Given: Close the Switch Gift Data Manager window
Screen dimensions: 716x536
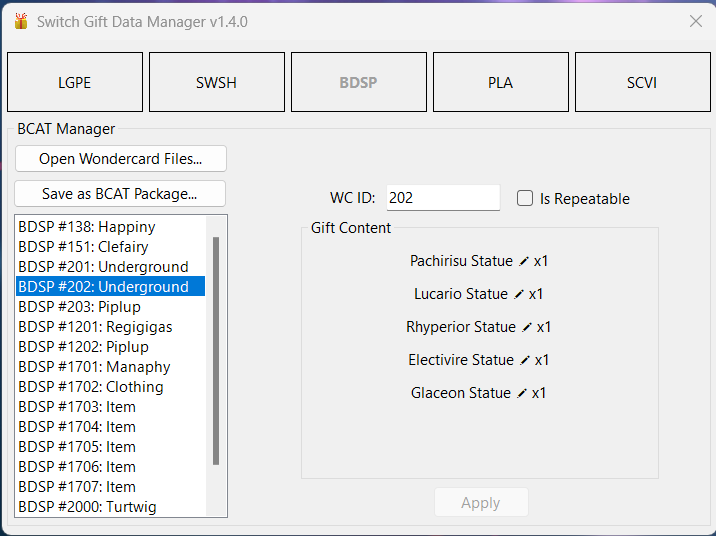Looking at the screenshot, I should click(x=696, y=21).
